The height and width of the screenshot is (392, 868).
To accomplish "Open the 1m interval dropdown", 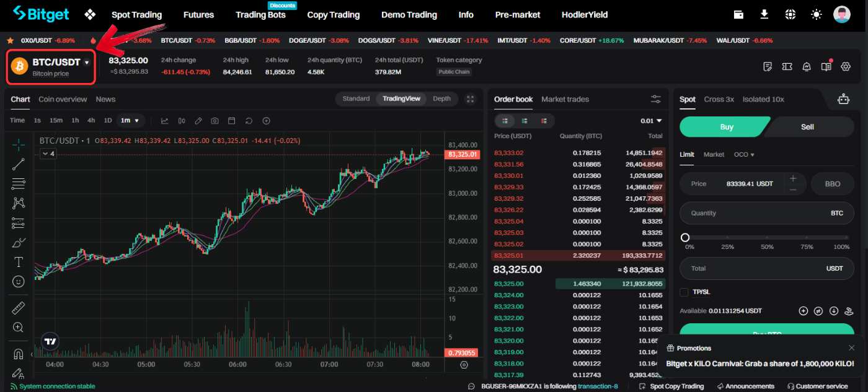I will pyautogui.click(x=130, y=121).
